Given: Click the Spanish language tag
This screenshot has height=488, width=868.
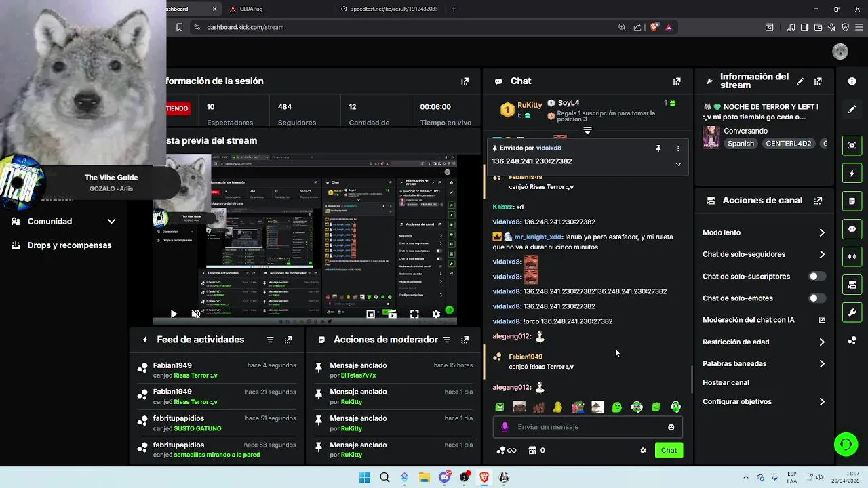Looking at the screenshot, I should pos(741,144).
